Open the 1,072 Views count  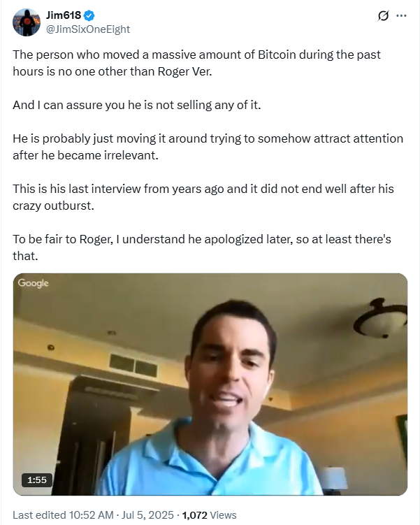tap(209, 515)
